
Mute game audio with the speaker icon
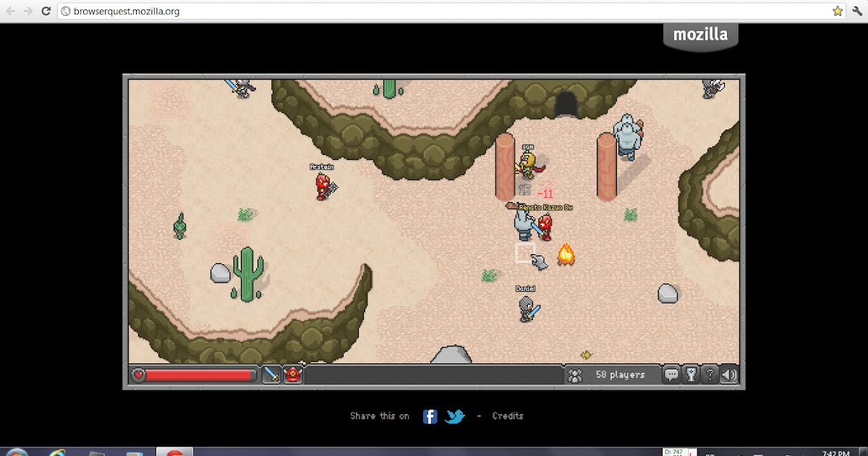pos(729,374)
